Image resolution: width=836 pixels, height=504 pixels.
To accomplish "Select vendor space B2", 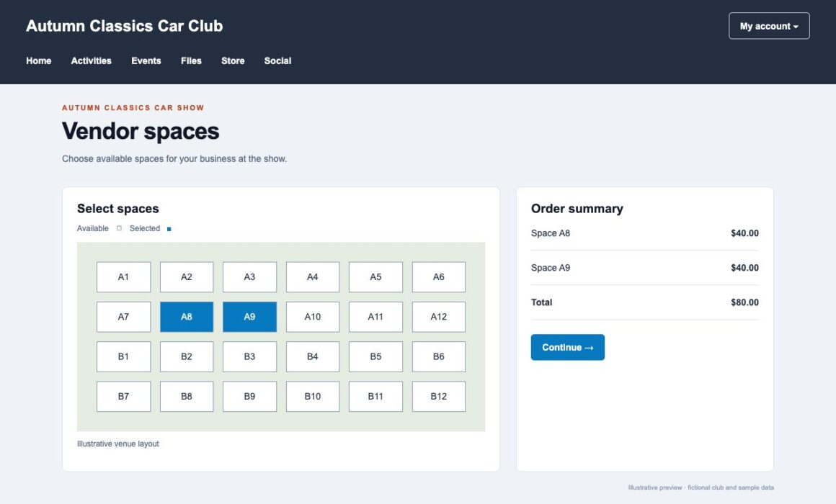I will coord(187,357).
